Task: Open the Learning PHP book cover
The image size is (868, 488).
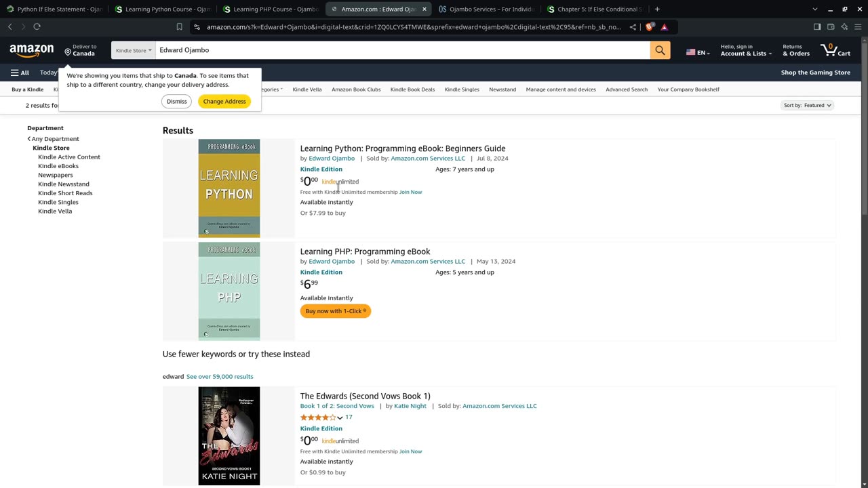Action: [229, 291]
